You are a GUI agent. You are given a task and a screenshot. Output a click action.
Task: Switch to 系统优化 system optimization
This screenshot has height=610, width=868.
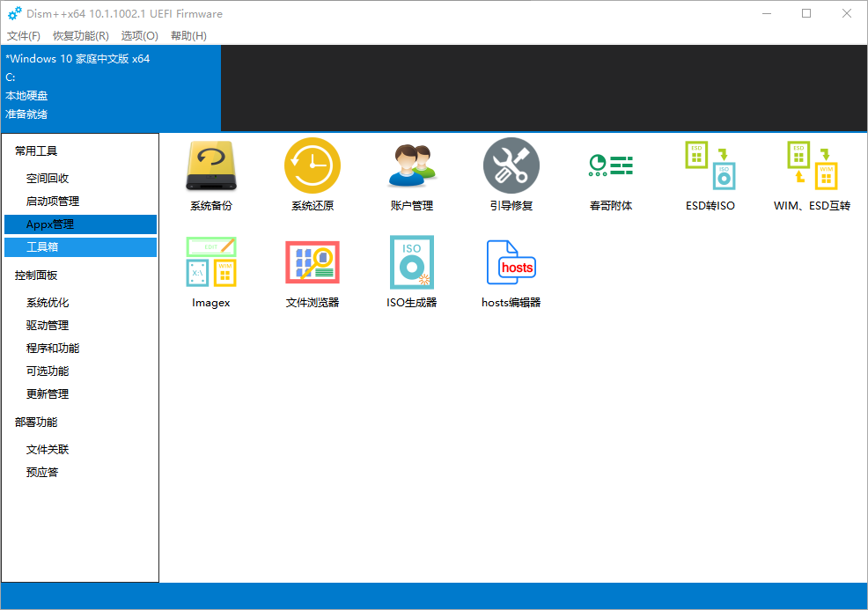click(48, 303)
